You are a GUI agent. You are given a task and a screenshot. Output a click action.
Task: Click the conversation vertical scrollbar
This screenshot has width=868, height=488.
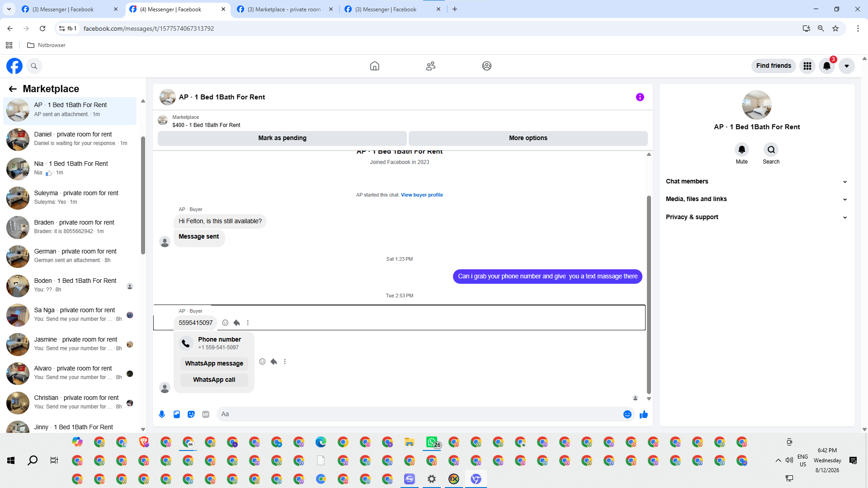point(649,295)
